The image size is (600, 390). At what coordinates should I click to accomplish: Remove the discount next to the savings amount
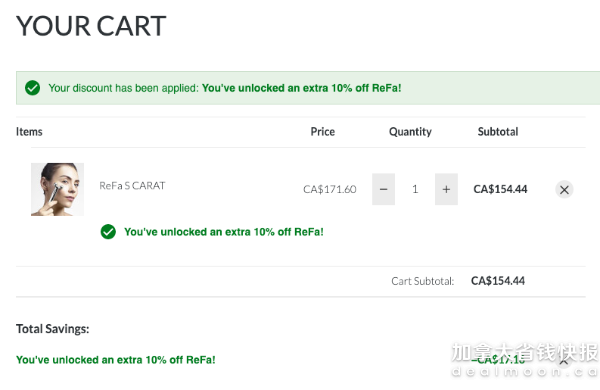(564, 361)
